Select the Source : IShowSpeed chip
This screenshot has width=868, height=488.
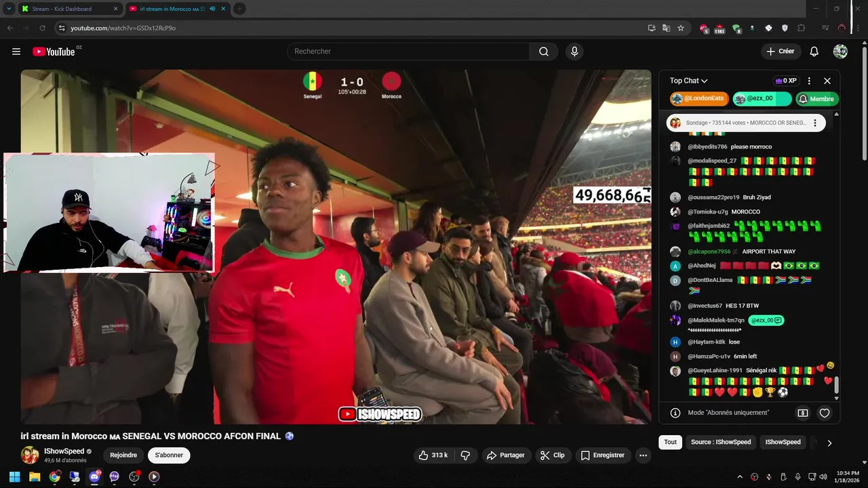tap(721, 442)
